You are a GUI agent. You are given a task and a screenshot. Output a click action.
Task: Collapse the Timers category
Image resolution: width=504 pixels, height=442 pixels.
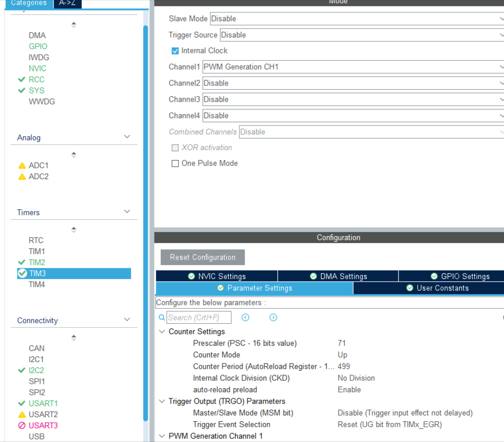(x=127, y=212)
